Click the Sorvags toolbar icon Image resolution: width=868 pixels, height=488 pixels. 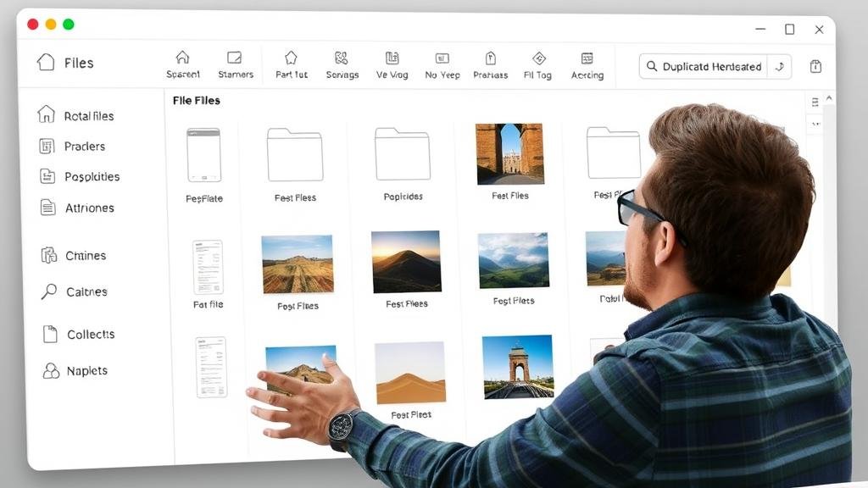click(x=342, y=58)
